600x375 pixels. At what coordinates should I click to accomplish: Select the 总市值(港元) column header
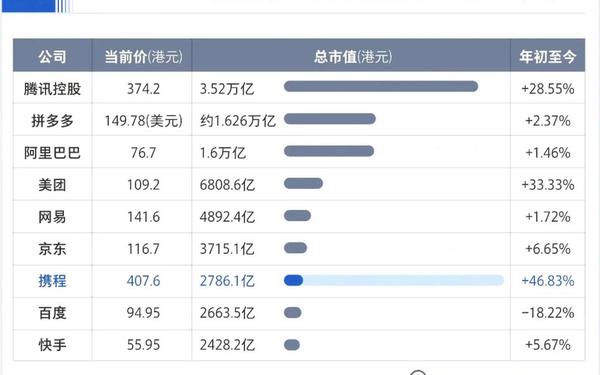[352, 57]
